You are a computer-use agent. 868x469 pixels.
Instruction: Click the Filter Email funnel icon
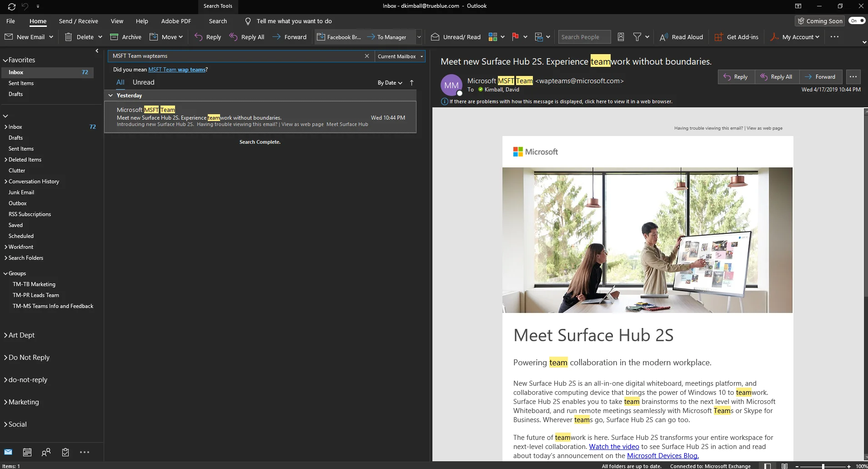click(637, 37)
